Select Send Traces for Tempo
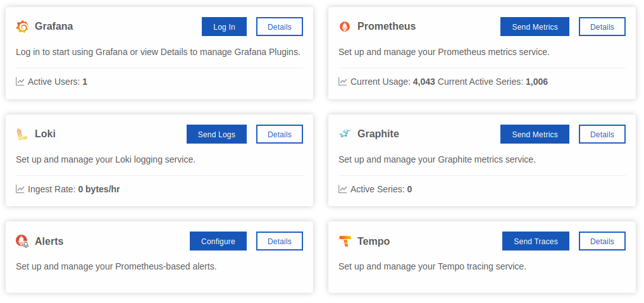644x303 pixels. [x=536, y=241]
